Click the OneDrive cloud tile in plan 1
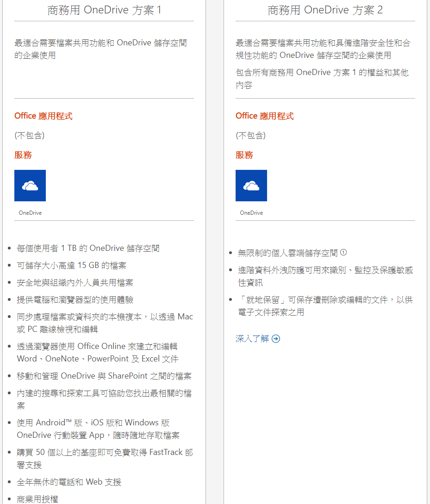This screenshot has height=504, width=430. click(x=30, y=186)
